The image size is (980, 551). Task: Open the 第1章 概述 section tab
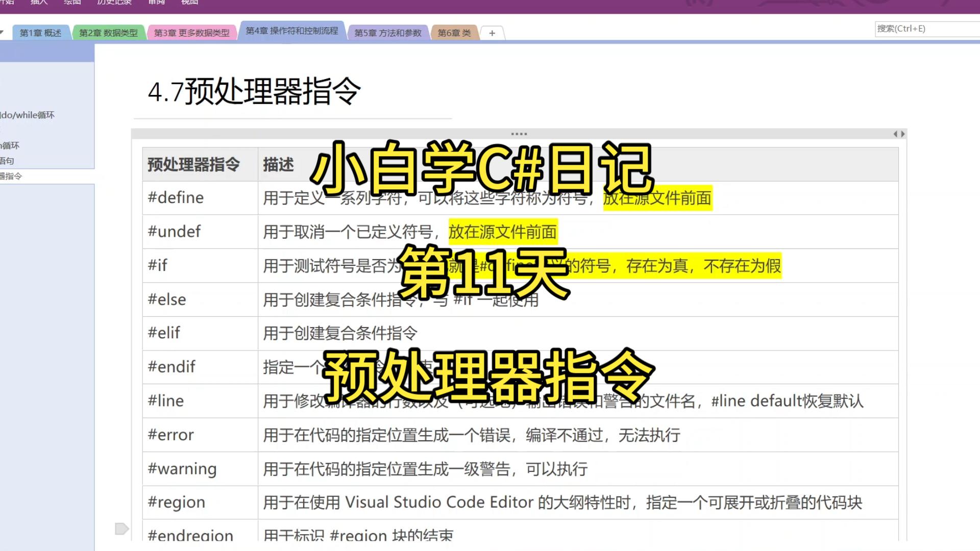click(40, 33)
